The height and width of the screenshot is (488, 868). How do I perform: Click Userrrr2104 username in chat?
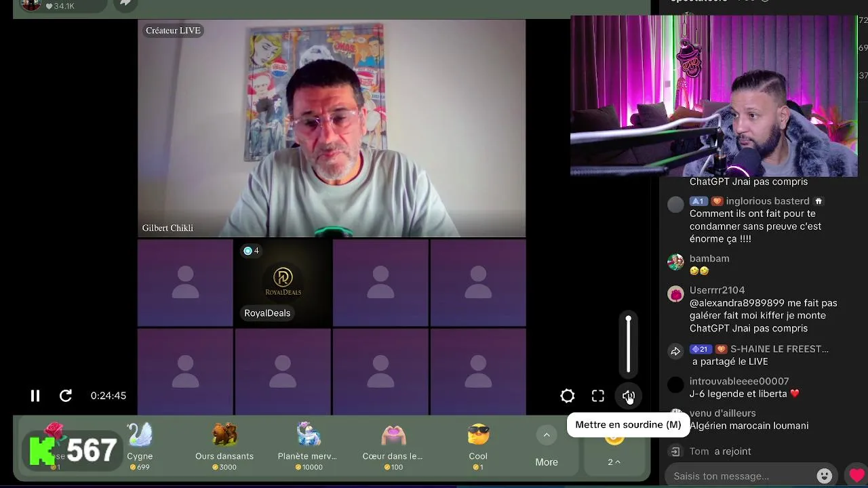717,290
